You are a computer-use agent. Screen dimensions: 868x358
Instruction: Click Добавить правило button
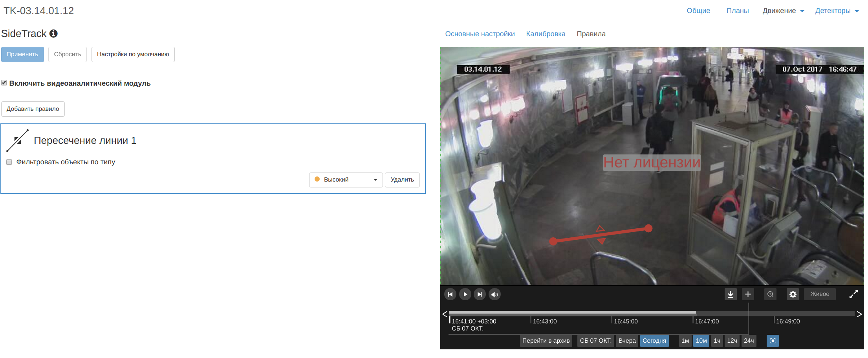[x=33, y=109]
